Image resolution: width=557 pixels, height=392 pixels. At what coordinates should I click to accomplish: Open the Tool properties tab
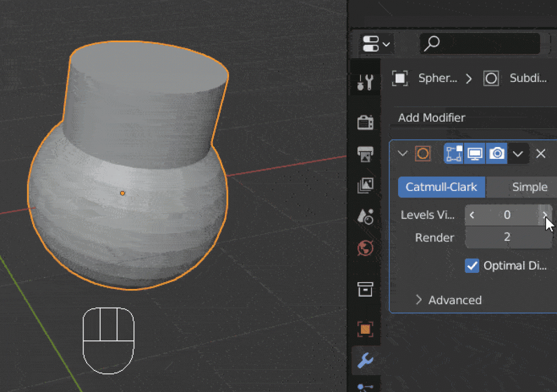point(365,83)
